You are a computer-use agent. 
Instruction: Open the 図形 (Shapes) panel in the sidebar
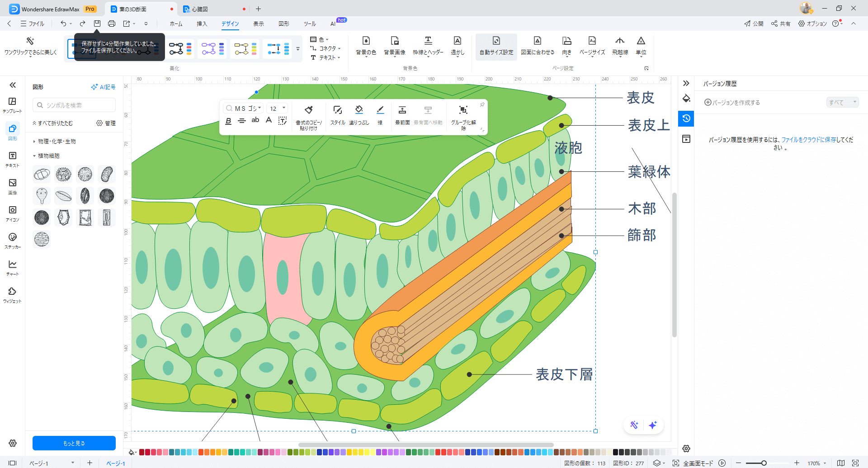coord(12,132)
